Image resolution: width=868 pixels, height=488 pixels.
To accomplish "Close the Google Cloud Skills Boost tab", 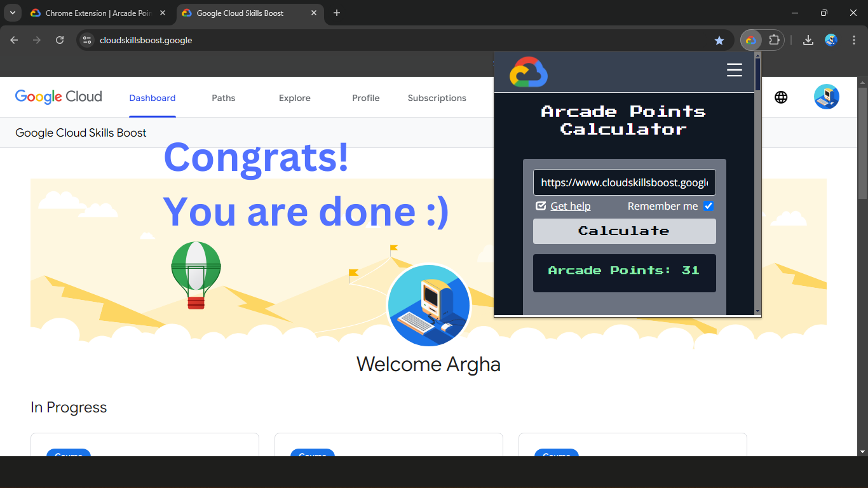I will point(314,13).
